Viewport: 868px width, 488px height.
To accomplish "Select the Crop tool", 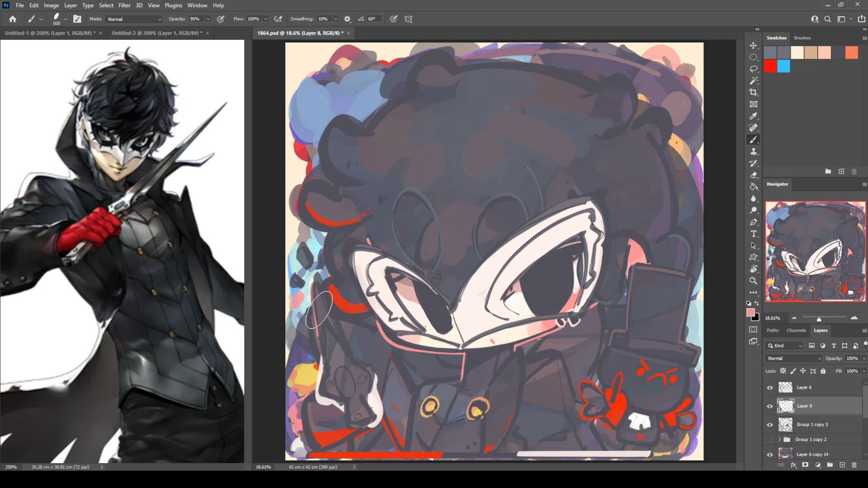I will click(x=753, y=93).
